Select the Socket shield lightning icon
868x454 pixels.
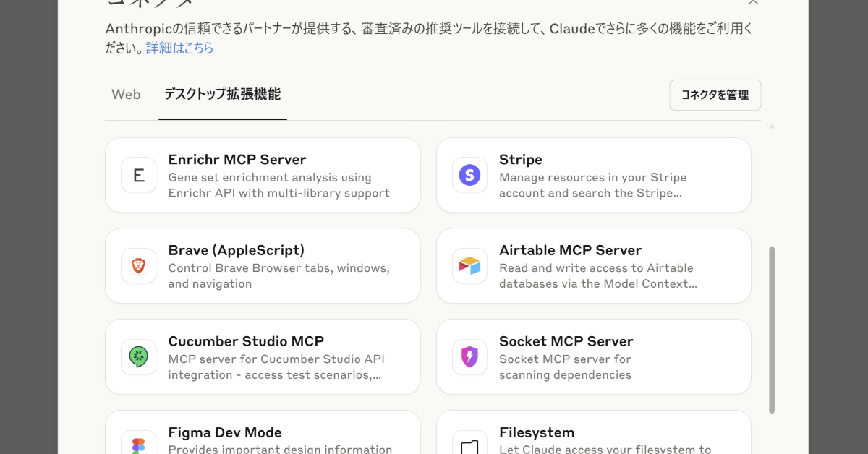(x=469, y=357)
